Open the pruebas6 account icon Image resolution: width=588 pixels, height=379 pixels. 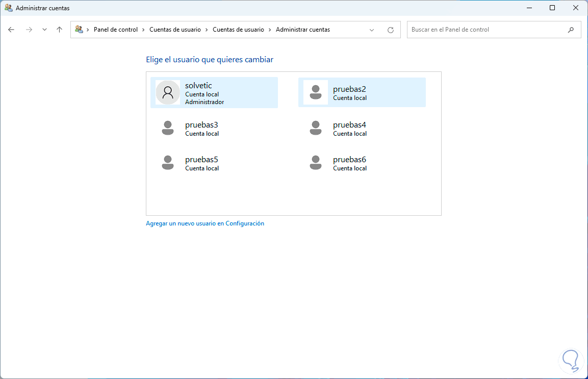tap(316, 162)
